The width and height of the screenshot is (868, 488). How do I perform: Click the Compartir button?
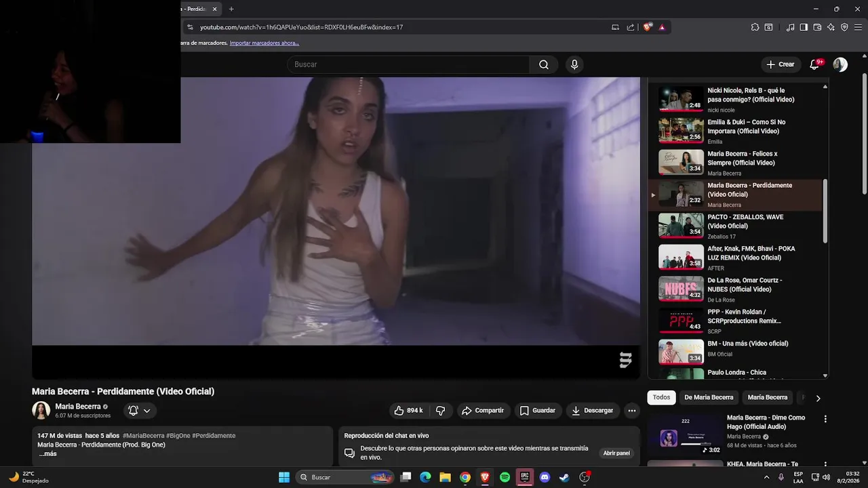tap(482, 410)
